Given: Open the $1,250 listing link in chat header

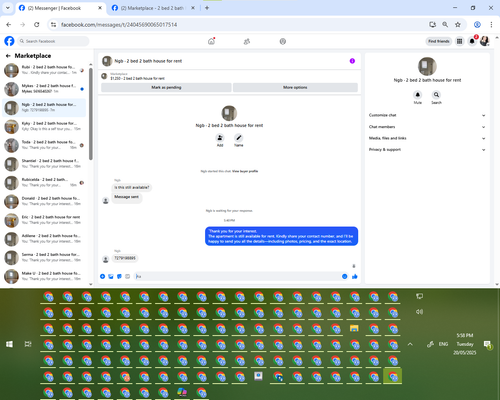Looking at the screenshot, I should tap(137, 78).
